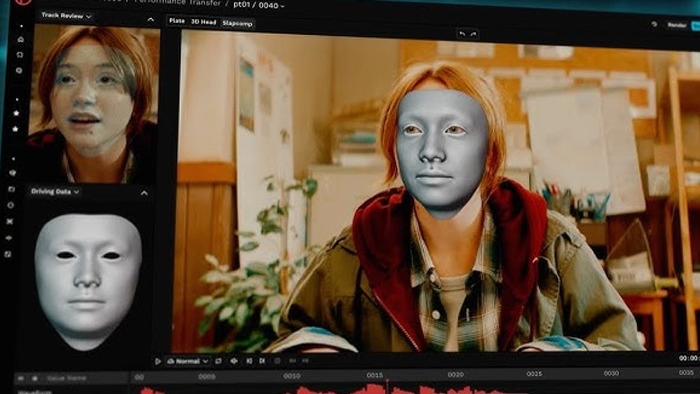Click the undo arrow above the viewer
The width and height of the screenshot is (700, 394).
(x=462, y=33)
